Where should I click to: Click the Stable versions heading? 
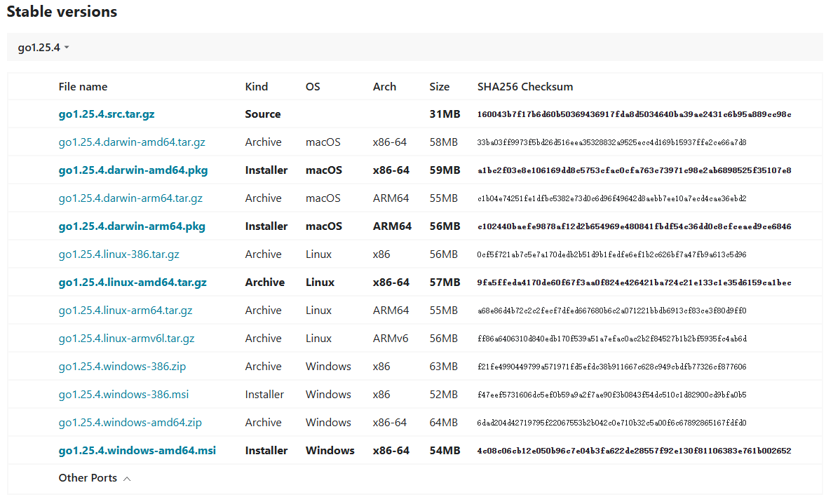[62, 12]
